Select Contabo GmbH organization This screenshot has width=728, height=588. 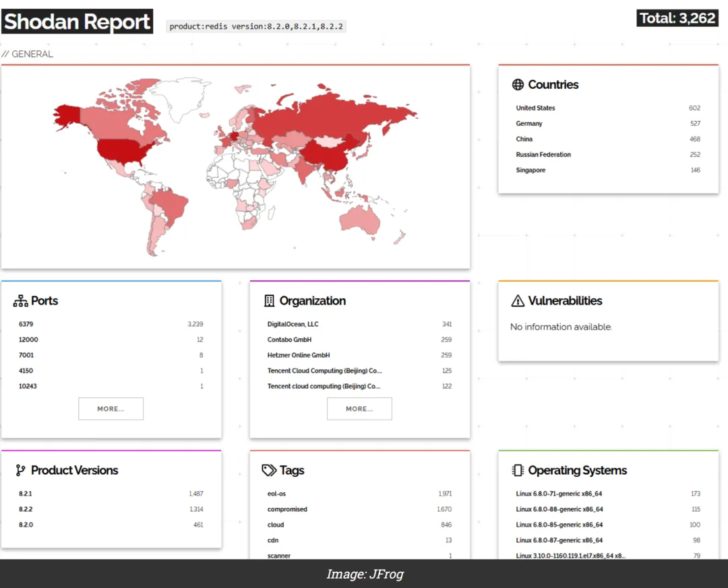coord(359,339)
